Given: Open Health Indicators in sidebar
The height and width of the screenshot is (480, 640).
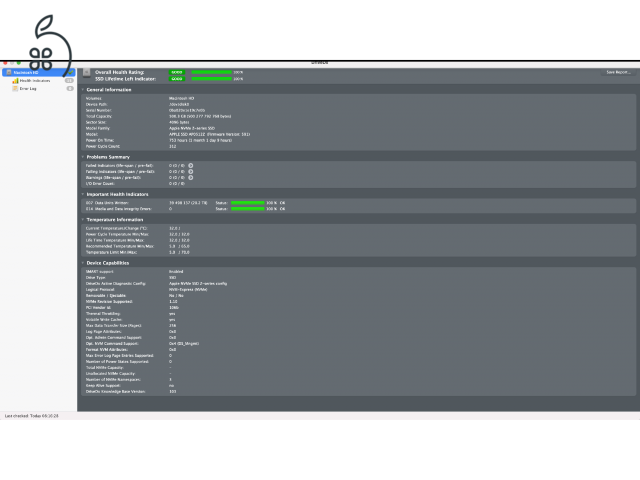Looking at the screenshot, I should click(35, 81).
